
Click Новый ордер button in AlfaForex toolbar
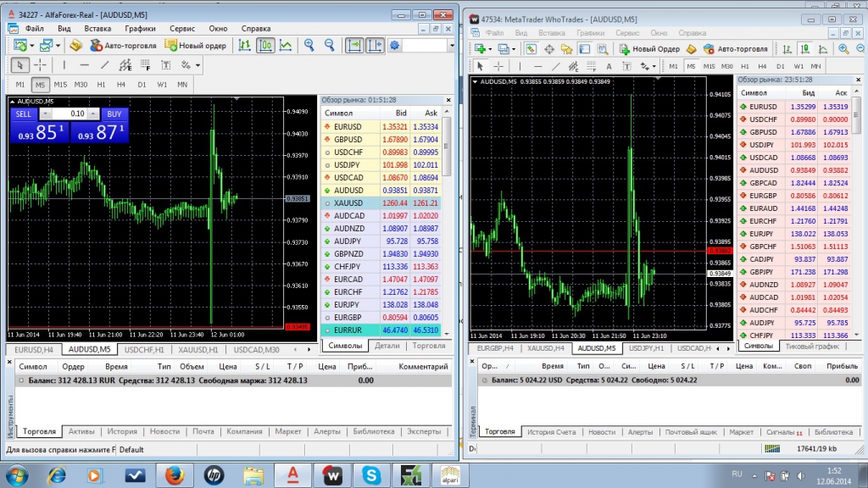click(196, 46)
